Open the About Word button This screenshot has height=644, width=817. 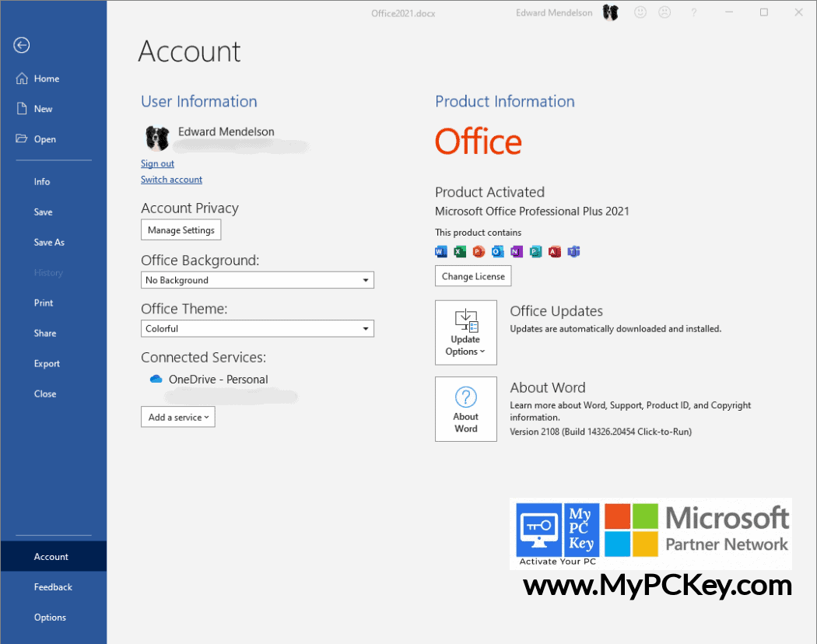(466, 409)
